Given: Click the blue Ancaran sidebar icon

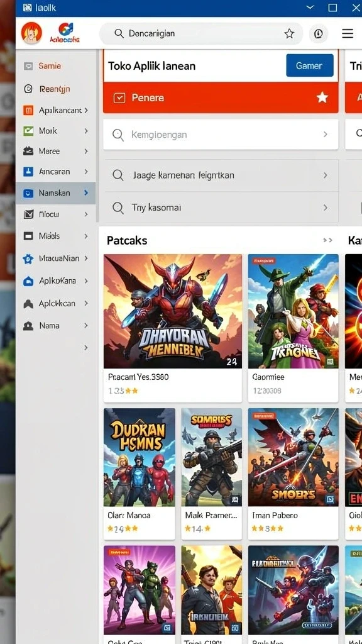Looking at the screenshot, I should tap(28, 172).
